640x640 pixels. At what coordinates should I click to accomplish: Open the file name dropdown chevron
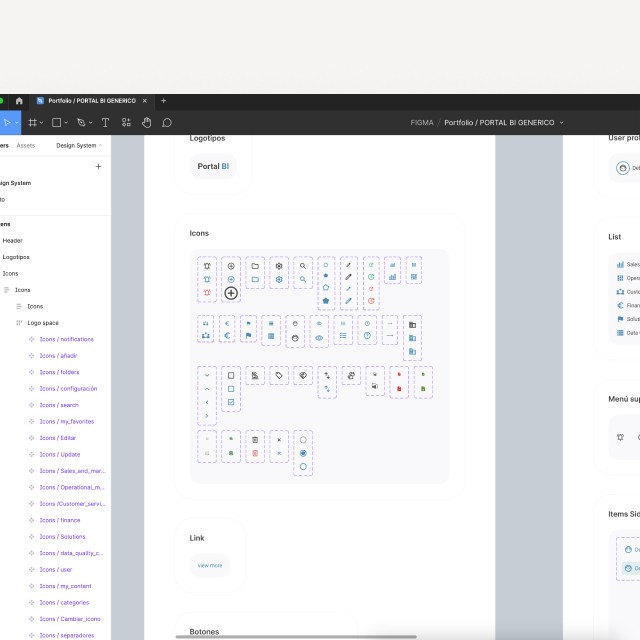(x=561, y=122)
